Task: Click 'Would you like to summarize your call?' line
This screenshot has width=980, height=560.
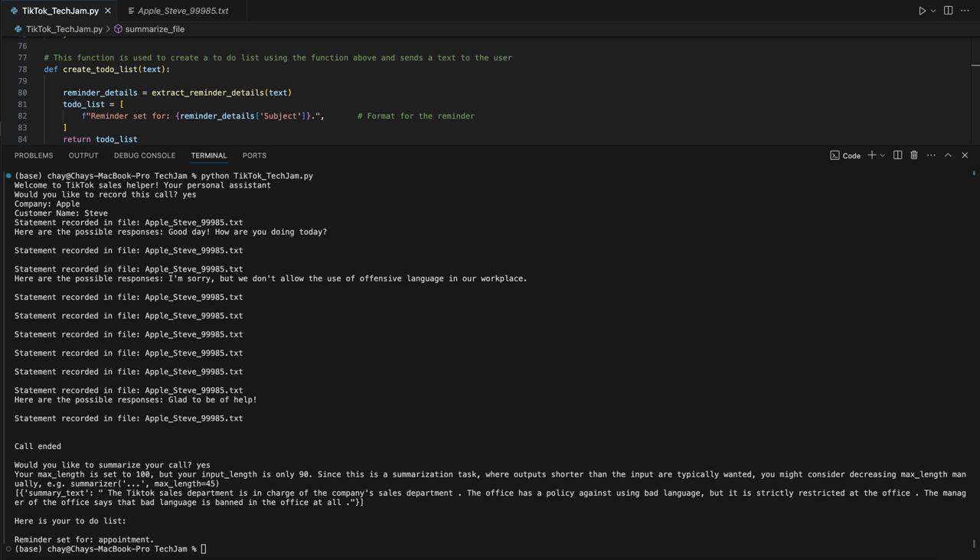Action: tap(112, 465)
